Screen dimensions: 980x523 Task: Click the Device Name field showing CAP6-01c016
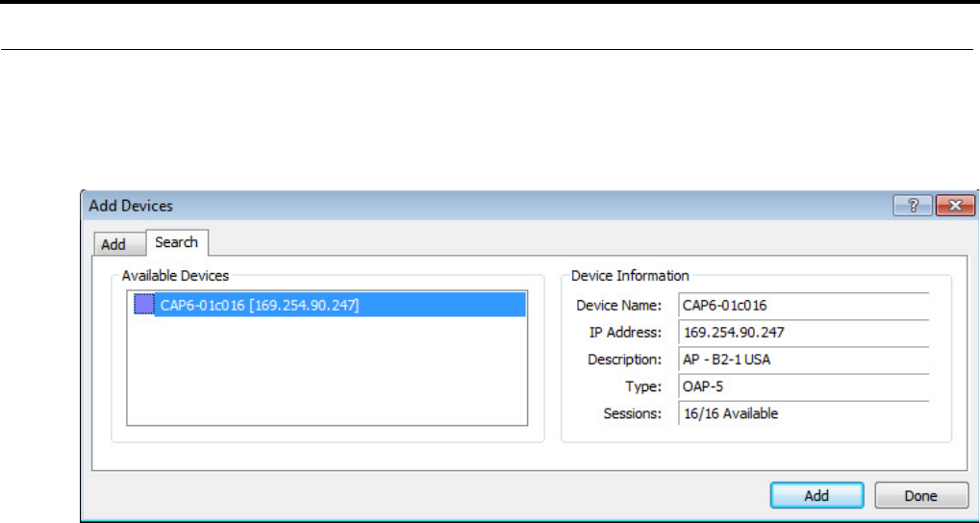click(802, 306)
